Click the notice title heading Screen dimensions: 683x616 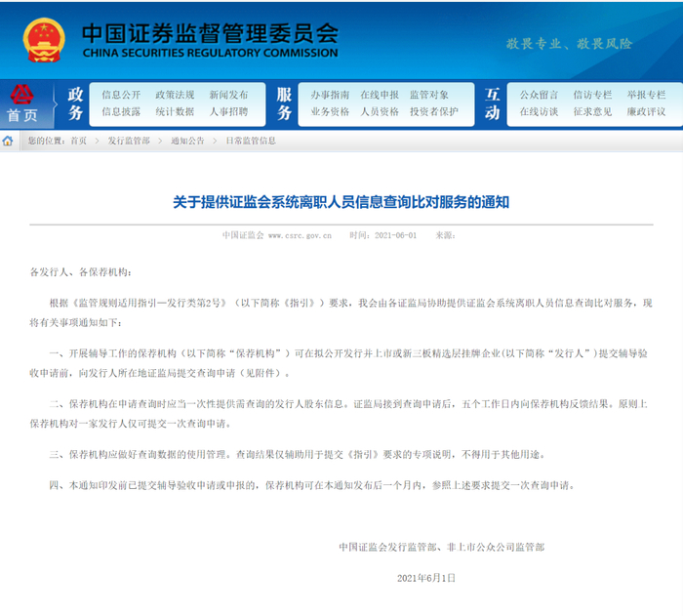(x=341, y=202)
